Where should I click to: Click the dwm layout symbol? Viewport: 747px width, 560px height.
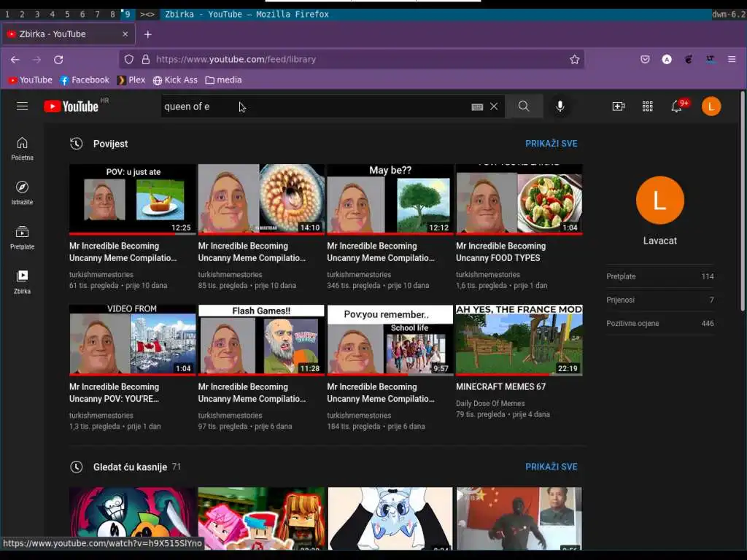(x=147, y=15)
